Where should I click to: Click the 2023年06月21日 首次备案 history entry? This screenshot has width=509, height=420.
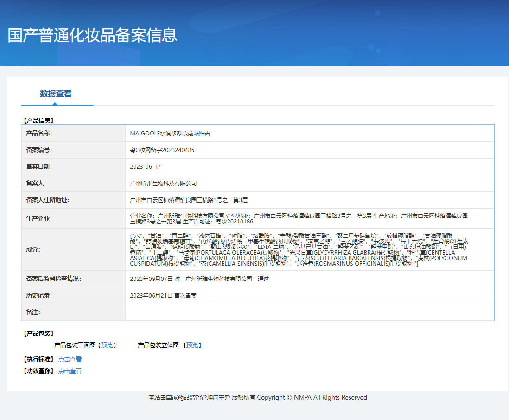pyautogui.click(x=163, y=296)
